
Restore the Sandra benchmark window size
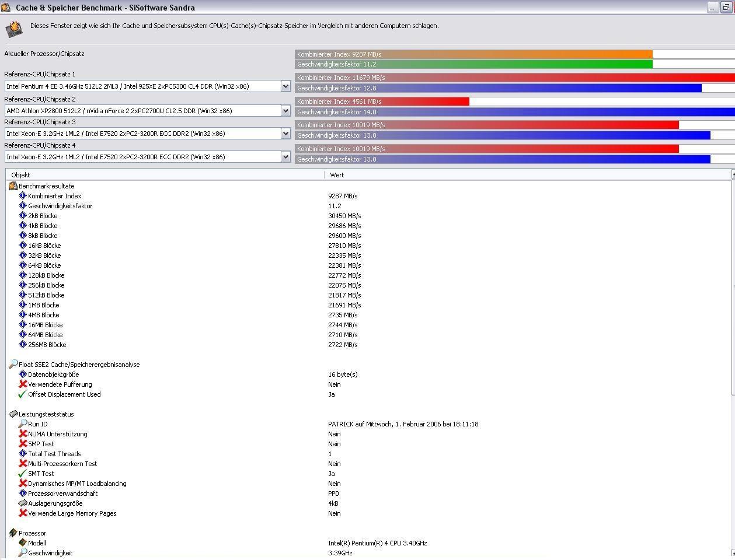pyautogui.click(x=726, y=8)
